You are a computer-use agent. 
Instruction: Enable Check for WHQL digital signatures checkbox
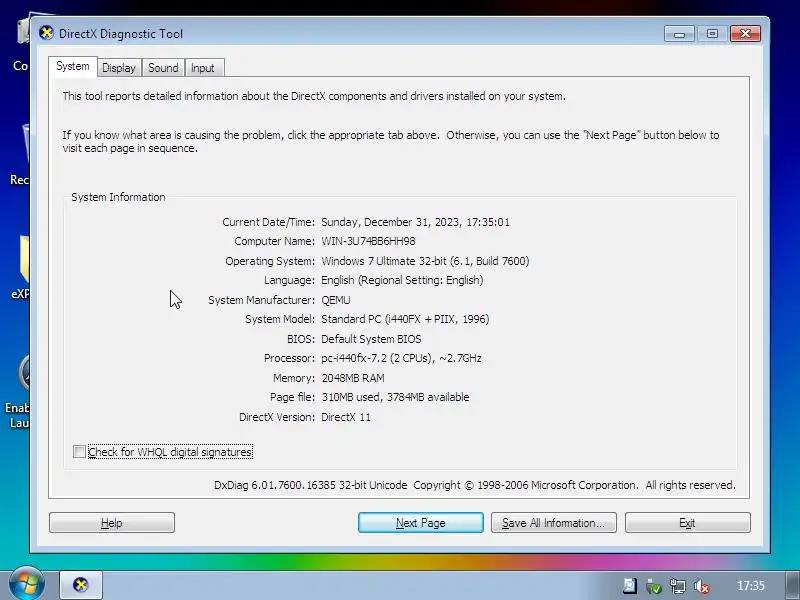pos(79,452)
